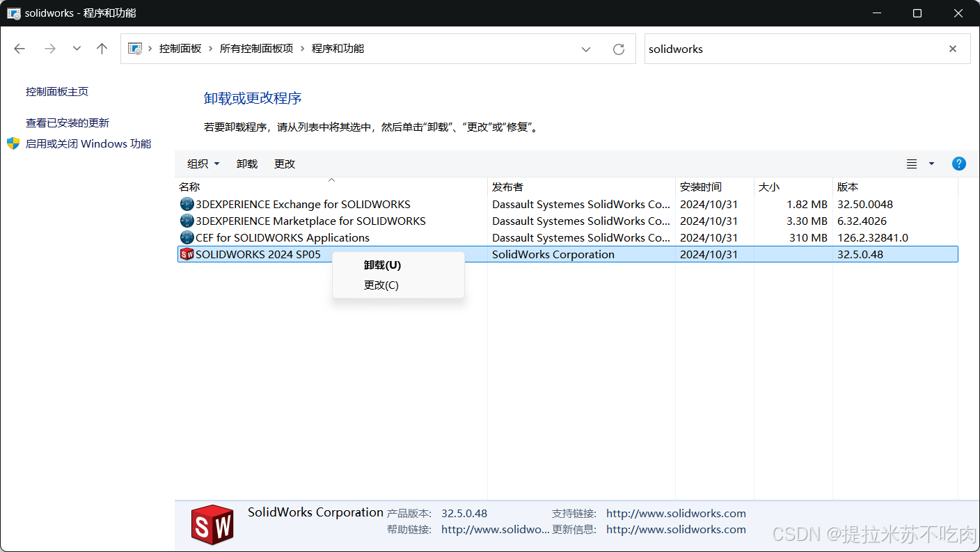Click the 更改 toolbar button

[285, 164]
